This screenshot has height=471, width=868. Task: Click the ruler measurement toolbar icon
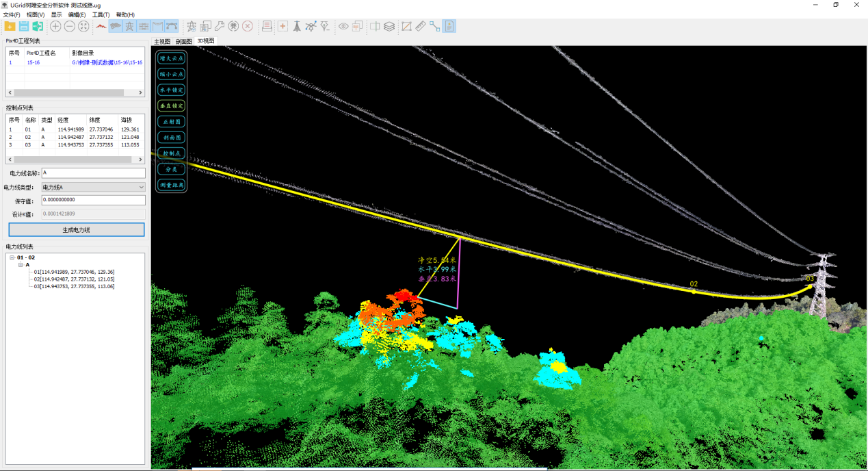pos(421,26)
